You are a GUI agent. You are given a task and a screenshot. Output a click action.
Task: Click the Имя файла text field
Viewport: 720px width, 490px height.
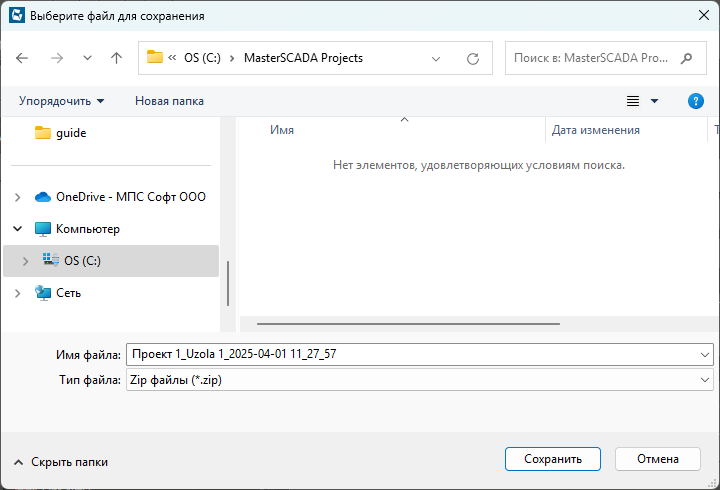pos(411,354)
